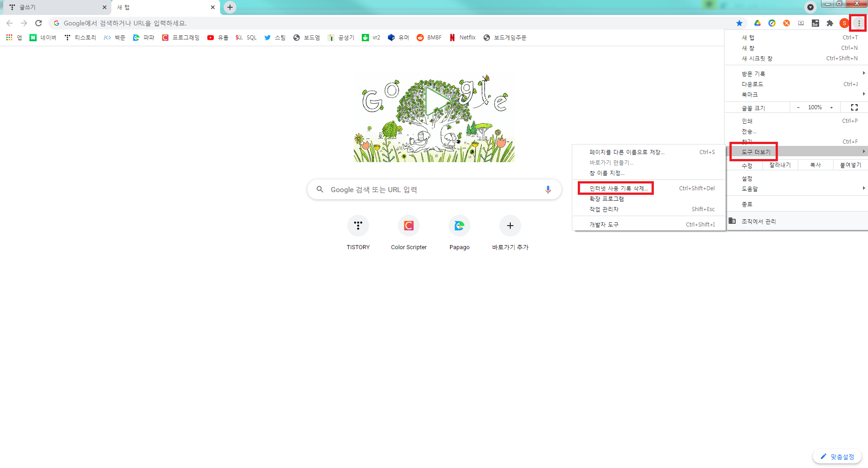Open the Papago shortcut tile
Viewport: 868px width, 468px height.
tap(460, 233)
